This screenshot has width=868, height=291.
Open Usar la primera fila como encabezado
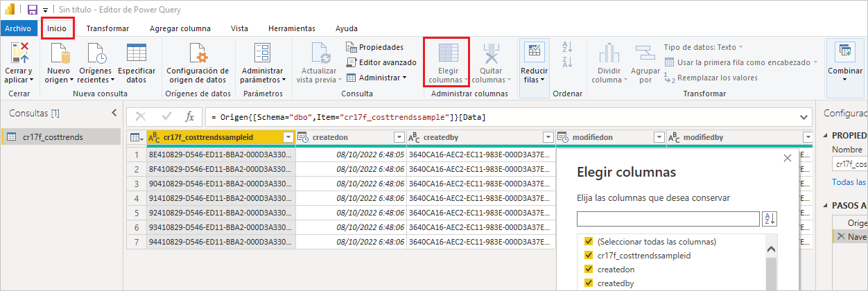(740, 62)
